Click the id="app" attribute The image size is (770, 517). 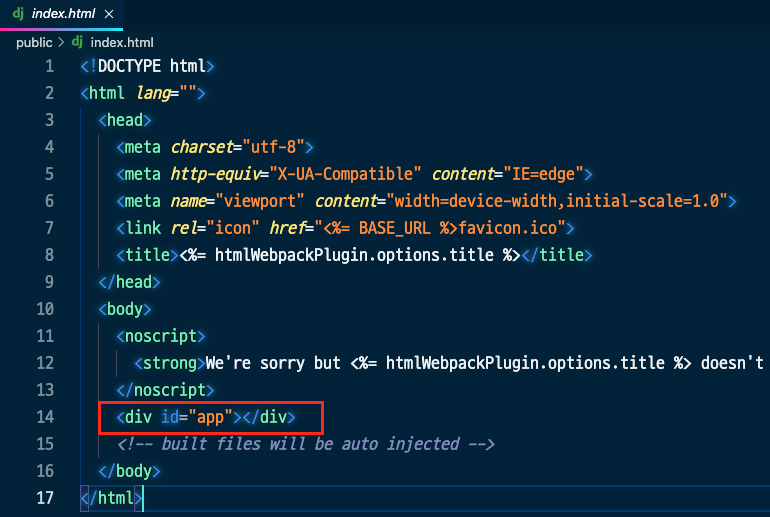197,417
